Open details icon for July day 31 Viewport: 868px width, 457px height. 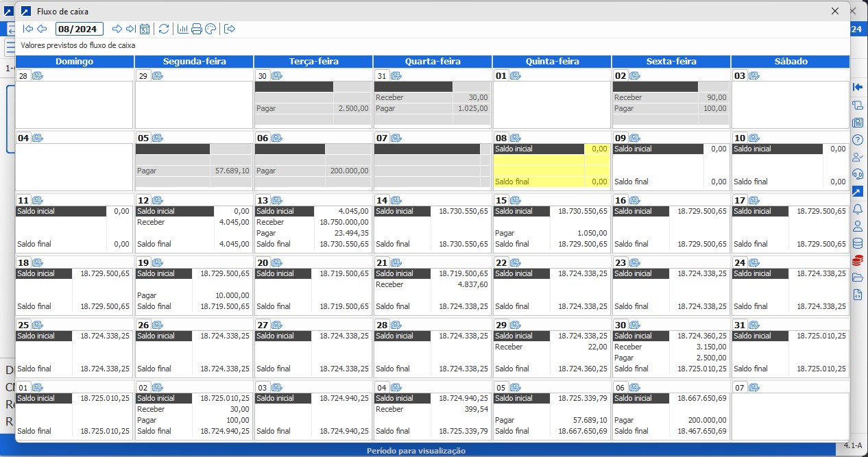point(396,75)
